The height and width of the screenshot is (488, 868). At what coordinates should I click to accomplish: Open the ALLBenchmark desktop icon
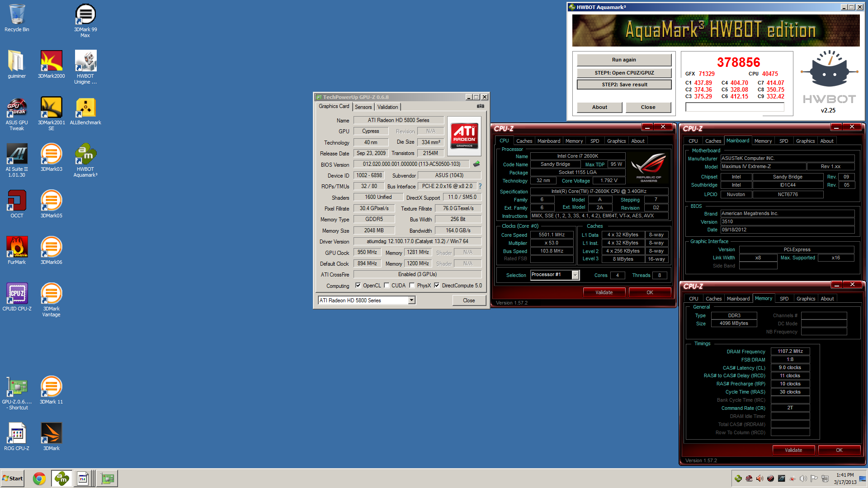[x=85, y=111]
